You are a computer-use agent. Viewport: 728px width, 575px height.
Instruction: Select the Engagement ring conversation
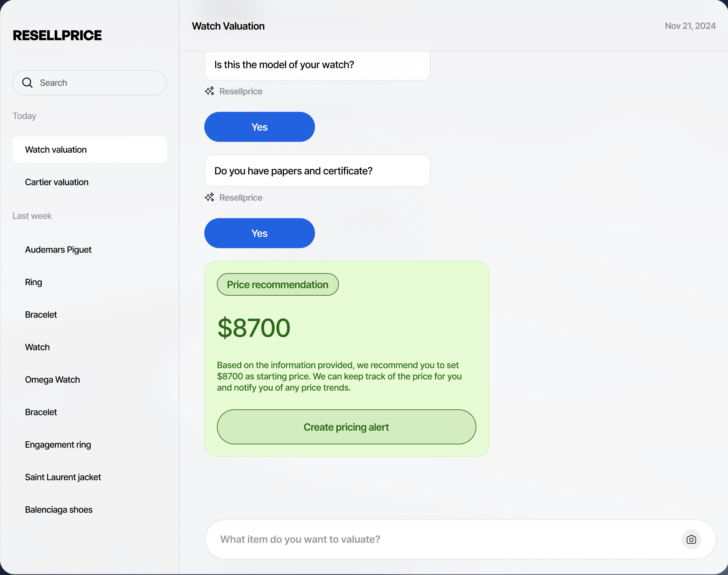coord(58,445)
